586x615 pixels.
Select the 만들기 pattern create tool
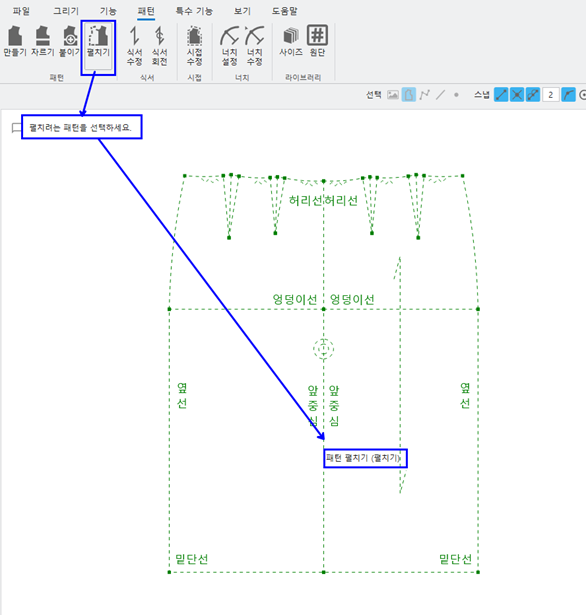point(15,41)
